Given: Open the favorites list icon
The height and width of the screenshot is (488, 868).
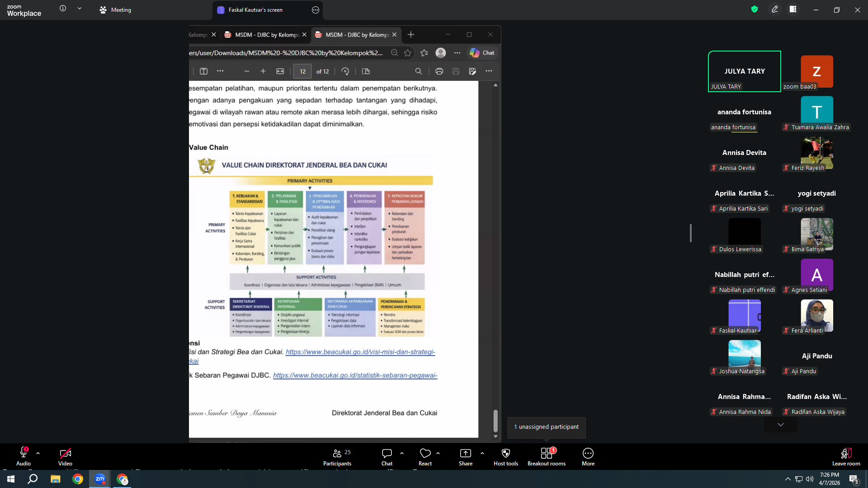Looking at the screenshot, I should point(424,53).
